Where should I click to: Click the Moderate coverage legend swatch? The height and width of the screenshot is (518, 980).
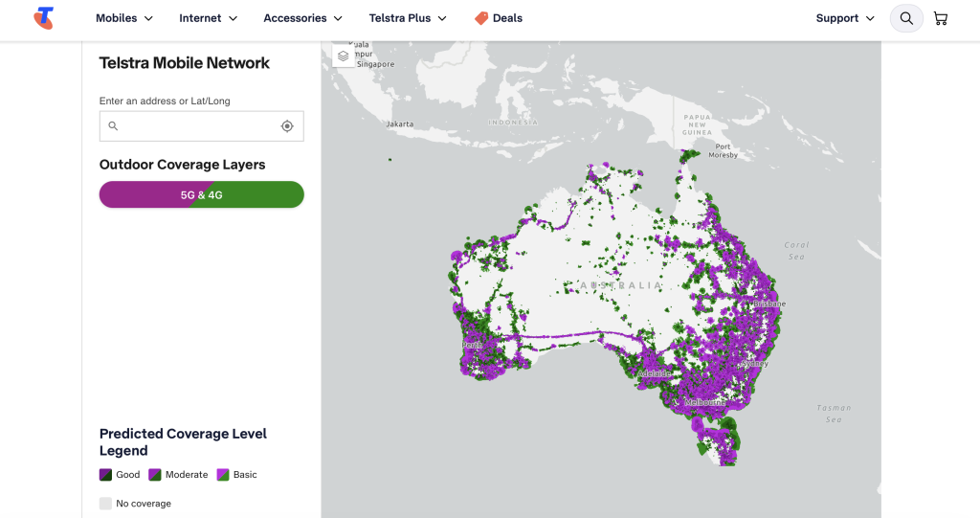(155, 475)
